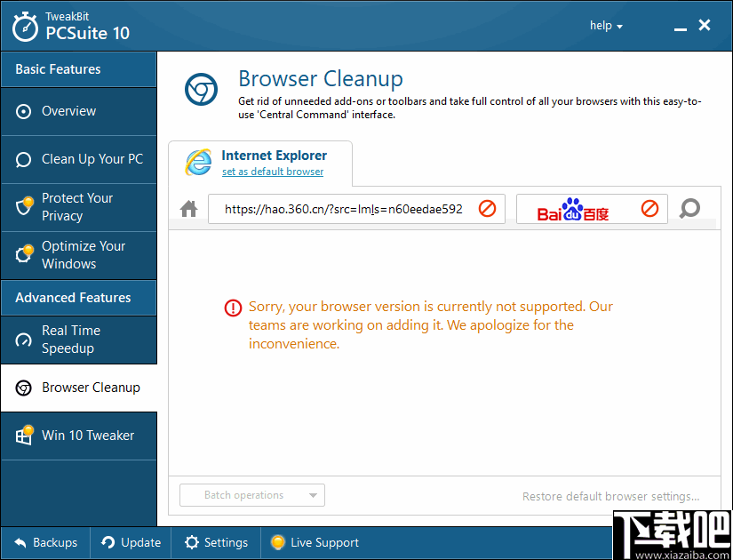Click the Win 10 Tweaker icon

point(23,436)
